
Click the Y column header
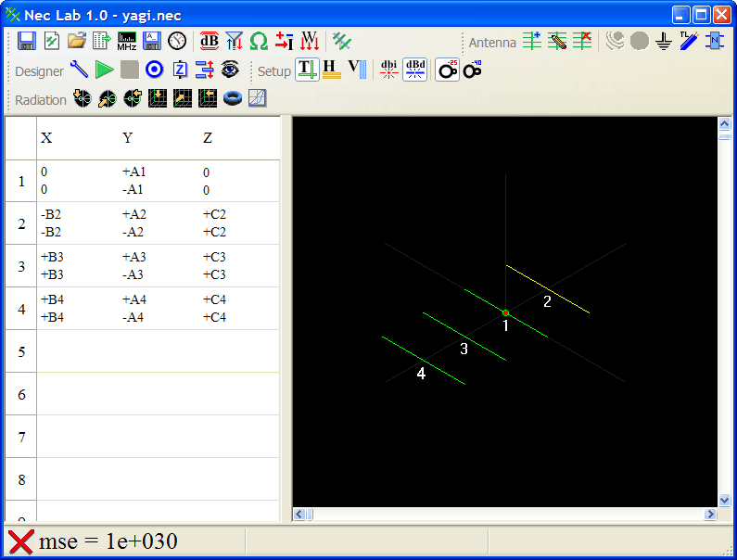(x=127, y=138)
